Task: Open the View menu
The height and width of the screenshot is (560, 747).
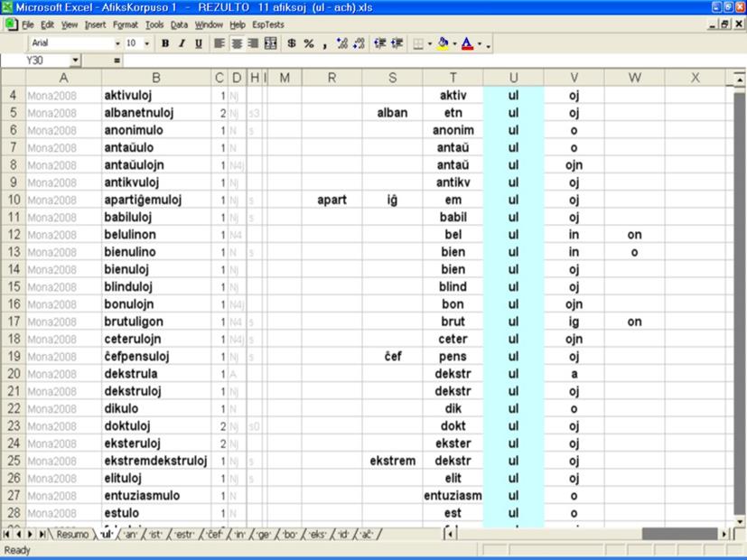Action: [69, 24]
